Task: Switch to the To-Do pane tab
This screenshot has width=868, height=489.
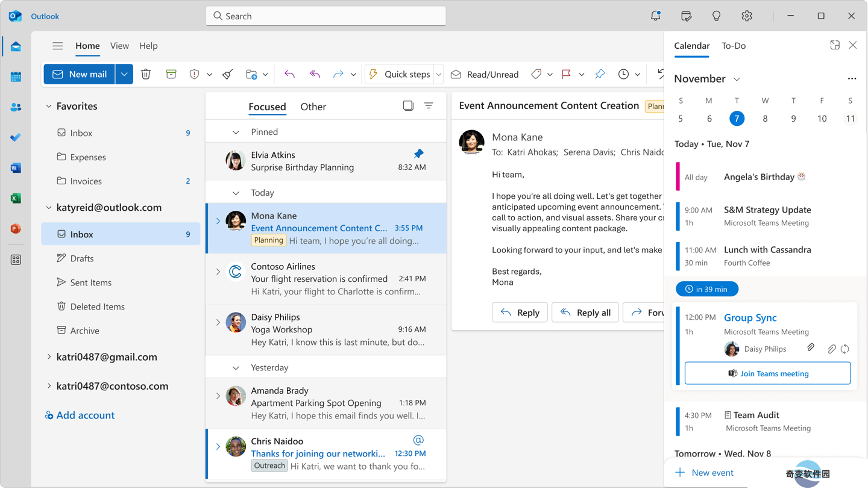Action: (734, 46)
